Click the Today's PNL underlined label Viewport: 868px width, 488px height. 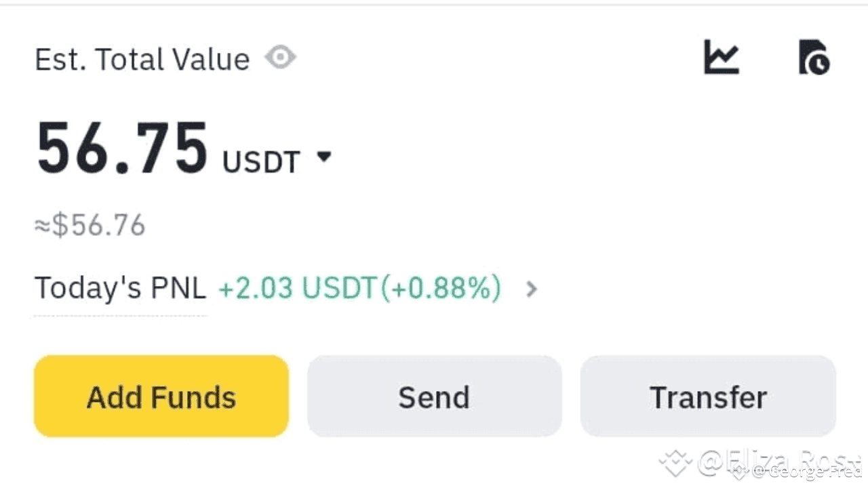(120, 289)
